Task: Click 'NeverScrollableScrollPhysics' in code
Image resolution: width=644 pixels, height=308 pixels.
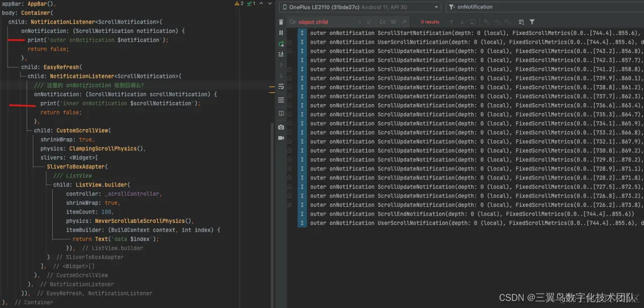Action: (x=138, y=221)
